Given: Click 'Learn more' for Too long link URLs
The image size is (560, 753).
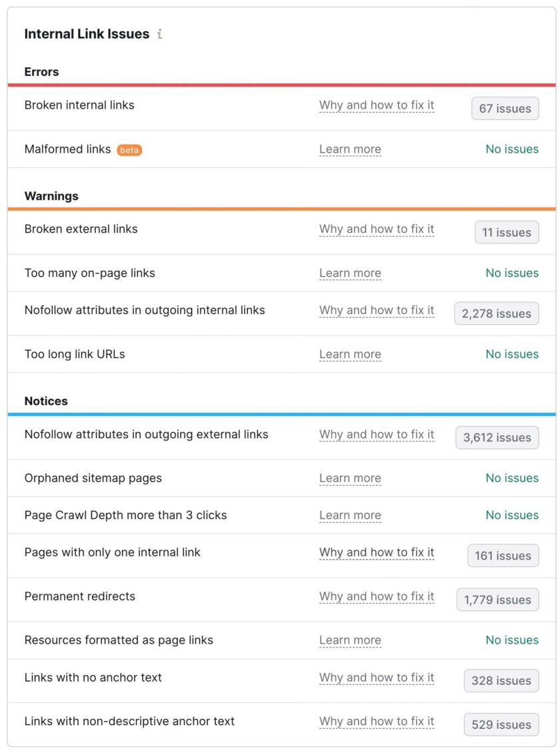Looking at the screenshot, I should (350, 355).
